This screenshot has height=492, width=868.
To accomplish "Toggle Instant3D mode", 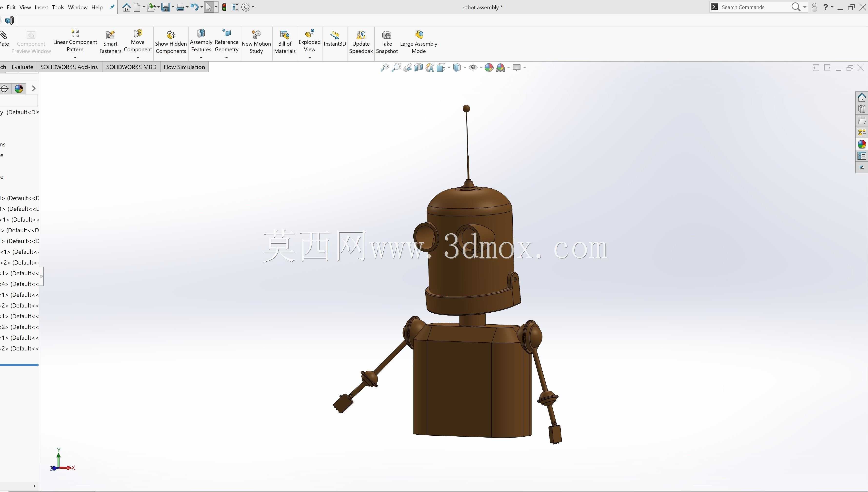I will [335, 39].
